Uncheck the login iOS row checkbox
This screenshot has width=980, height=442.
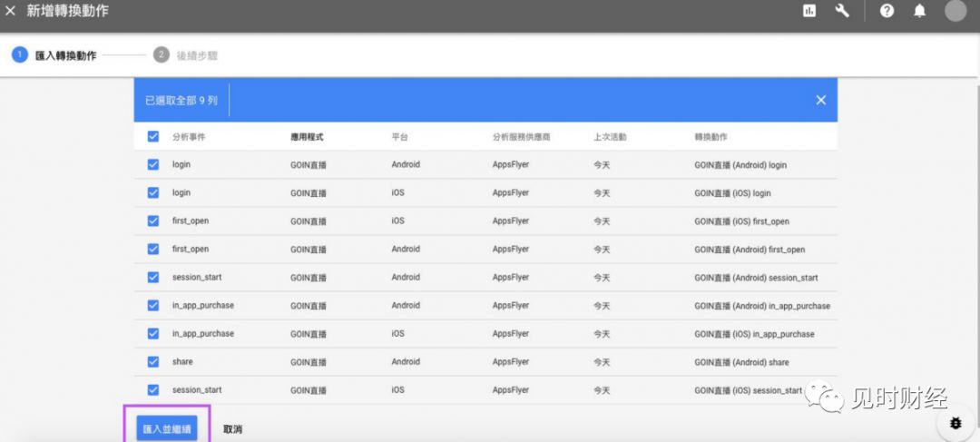pos(153,192)
